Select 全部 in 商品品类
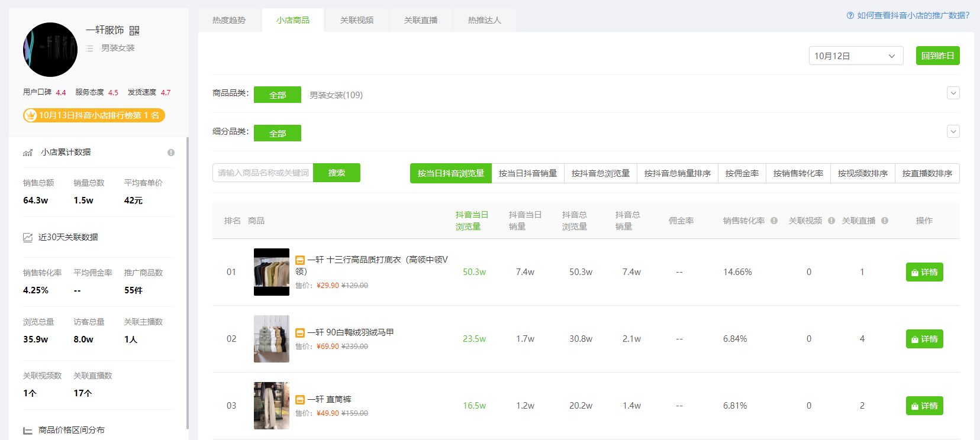The height and width of the screenshot is (440, 980). pyautogui.click(x=278, y=95)
